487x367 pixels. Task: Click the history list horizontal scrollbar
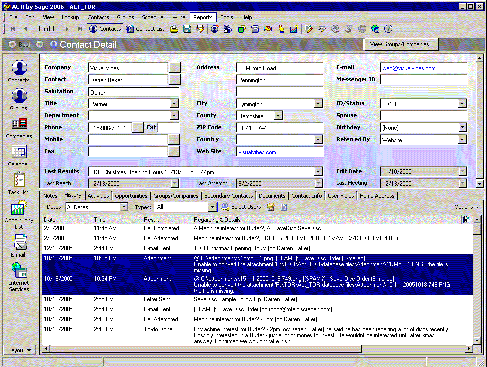coord(256,349)
